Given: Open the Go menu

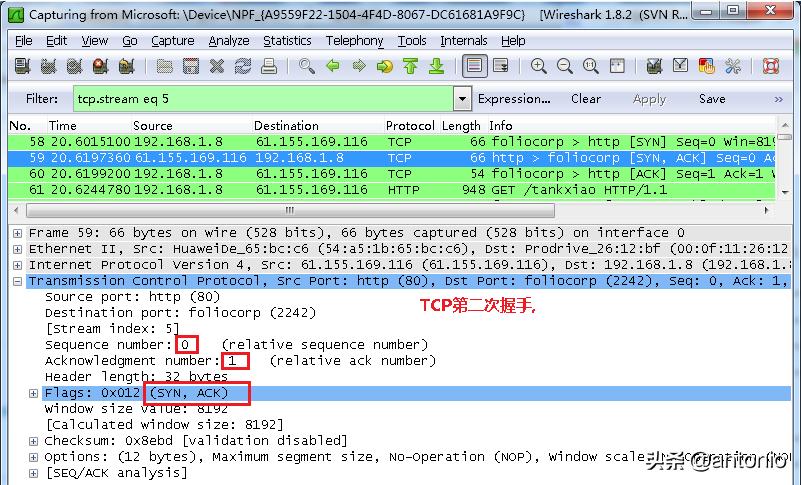Looking at the screenshot, I should [130, 41].
